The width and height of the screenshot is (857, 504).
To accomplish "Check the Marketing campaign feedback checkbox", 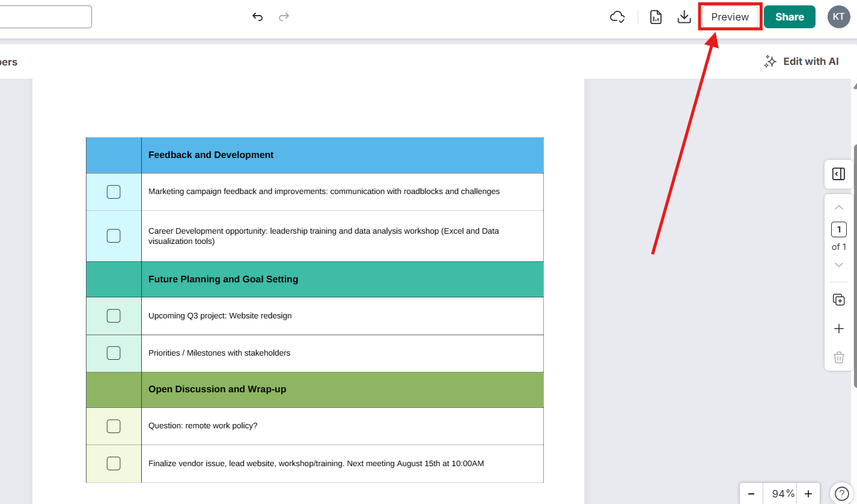I will coord(113,192).
